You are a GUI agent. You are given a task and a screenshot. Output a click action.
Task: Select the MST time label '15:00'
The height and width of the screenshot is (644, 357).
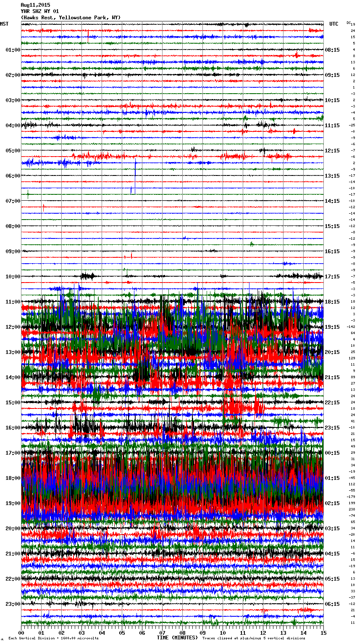(13, 403)
